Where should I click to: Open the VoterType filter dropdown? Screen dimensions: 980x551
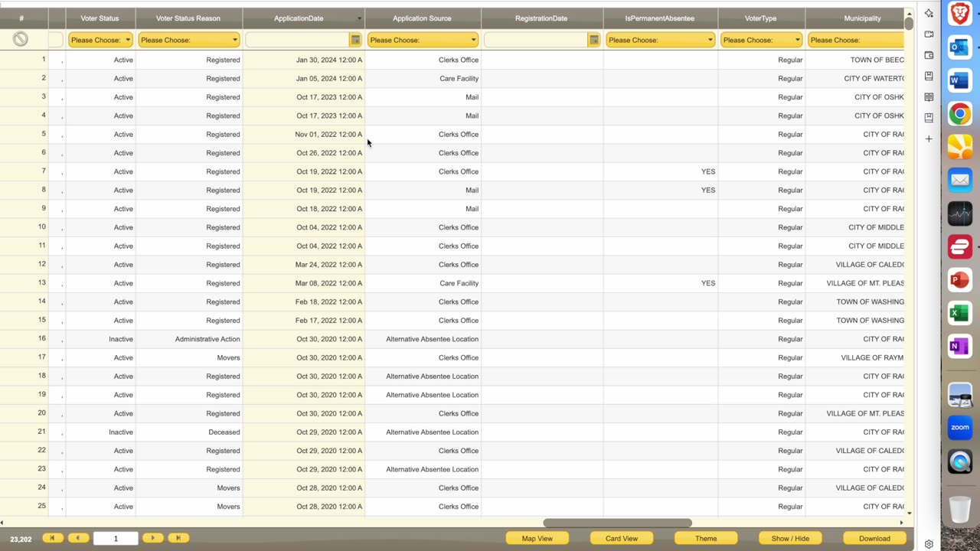click(x=761, y=40)
